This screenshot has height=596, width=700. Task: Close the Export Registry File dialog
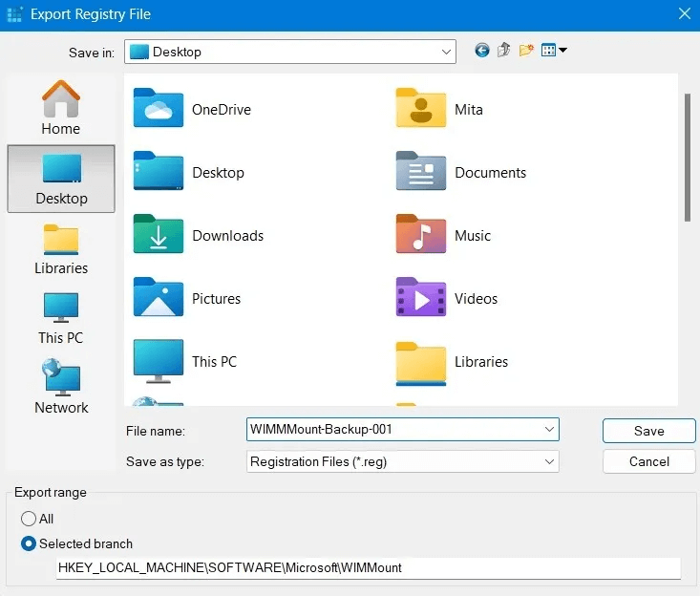[x=685, y=13]
